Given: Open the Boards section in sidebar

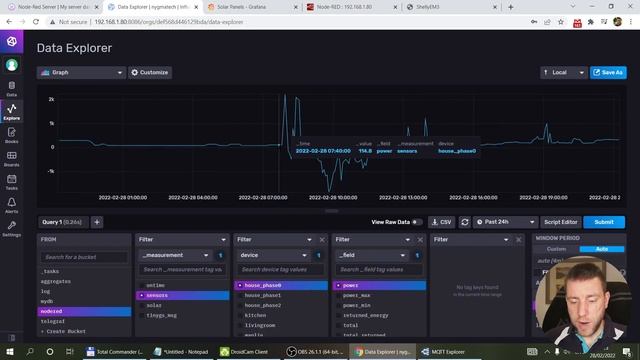Looking at the screenshot, I should click(11, 158).
